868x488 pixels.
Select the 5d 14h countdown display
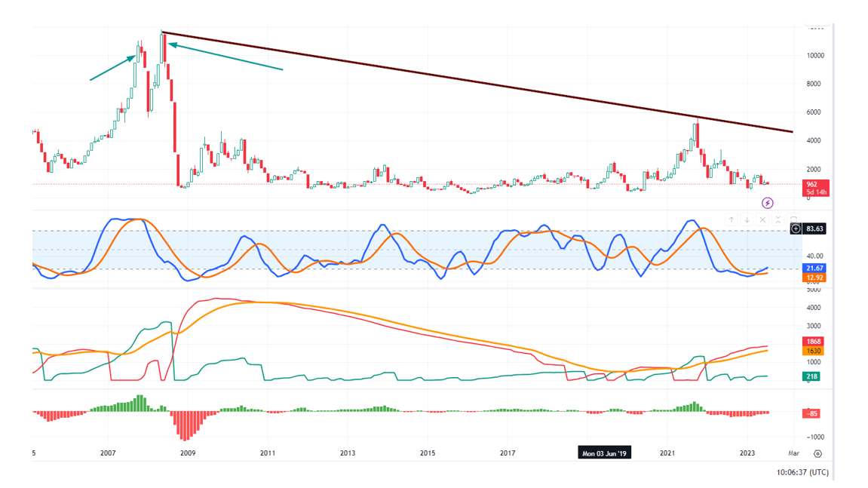816,193
